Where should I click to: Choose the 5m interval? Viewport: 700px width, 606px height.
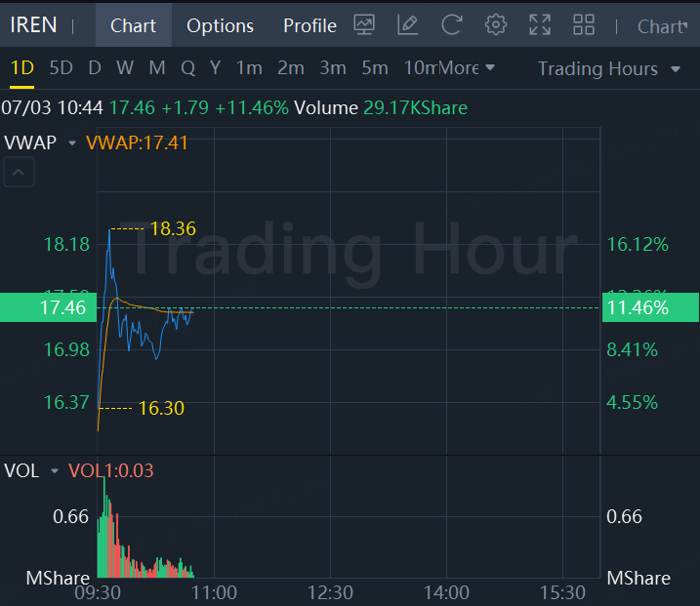click(375, 68)
